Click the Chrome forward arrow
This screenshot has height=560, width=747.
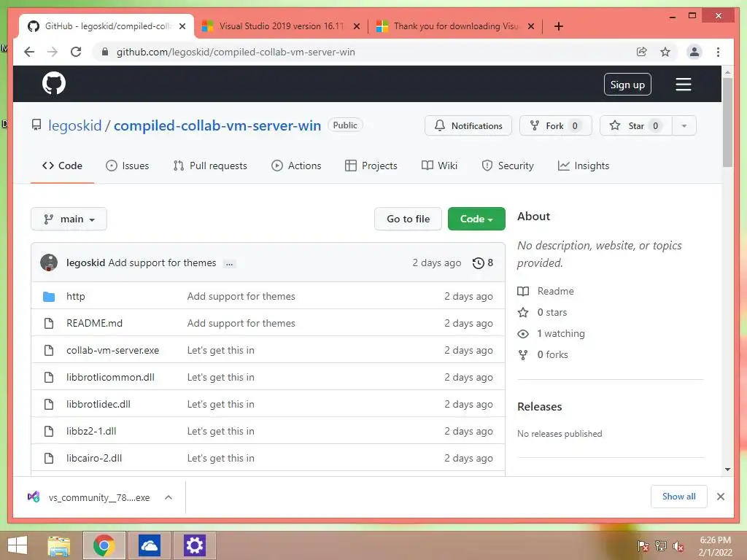(53, 52)
